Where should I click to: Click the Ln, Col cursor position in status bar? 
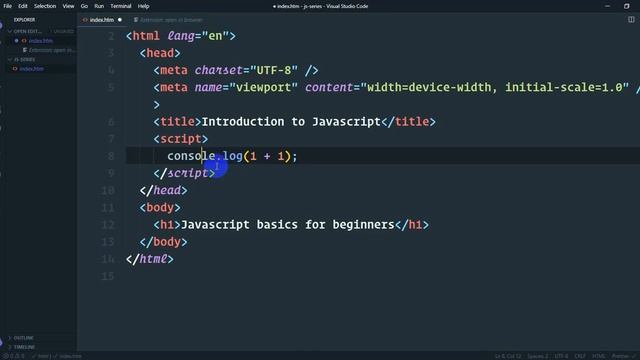508,356
